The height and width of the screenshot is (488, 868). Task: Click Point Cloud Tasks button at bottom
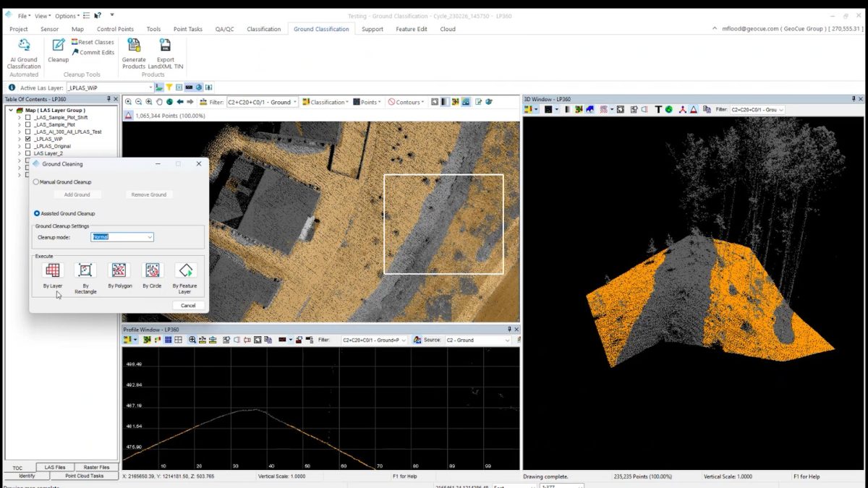pyautogui.click(x=84, y=476)
